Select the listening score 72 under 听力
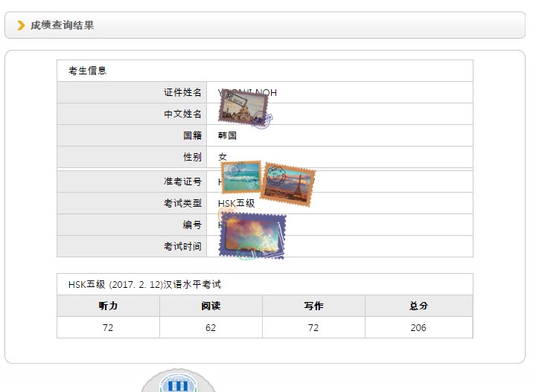This screenshot has width=536, height=392. coord(108,327)
